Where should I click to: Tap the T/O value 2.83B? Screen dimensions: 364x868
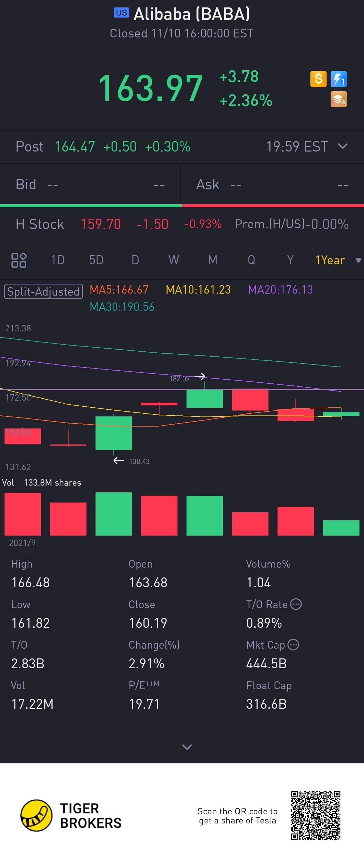[28, 663]
